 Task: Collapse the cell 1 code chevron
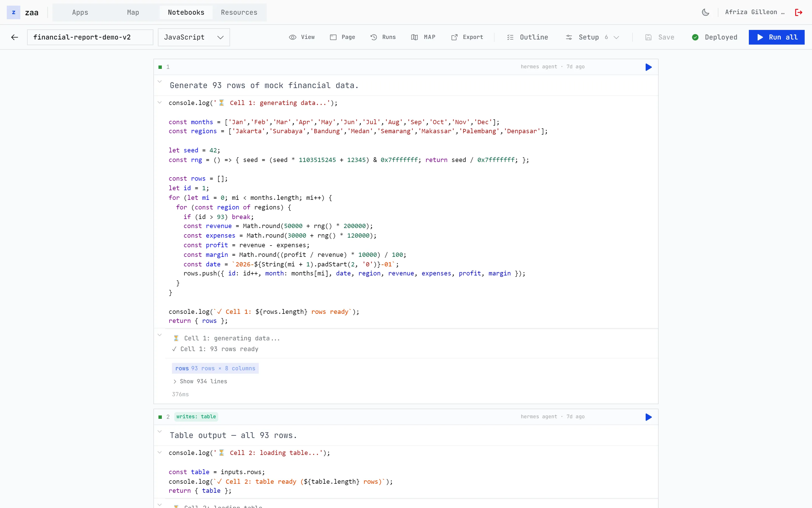[160, 102]
